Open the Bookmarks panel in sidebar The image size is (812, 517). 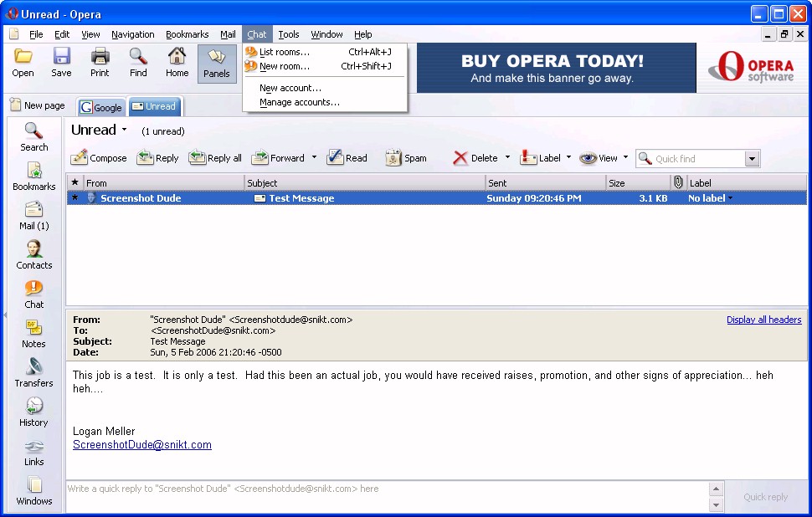click(34, 177)
